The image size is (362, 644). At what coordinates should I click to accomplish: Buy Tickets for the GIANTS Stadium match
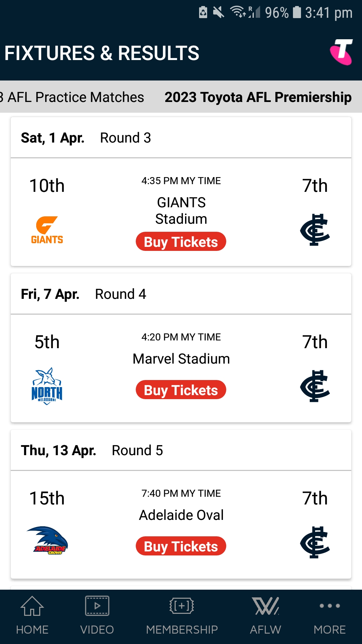point(181,241)
